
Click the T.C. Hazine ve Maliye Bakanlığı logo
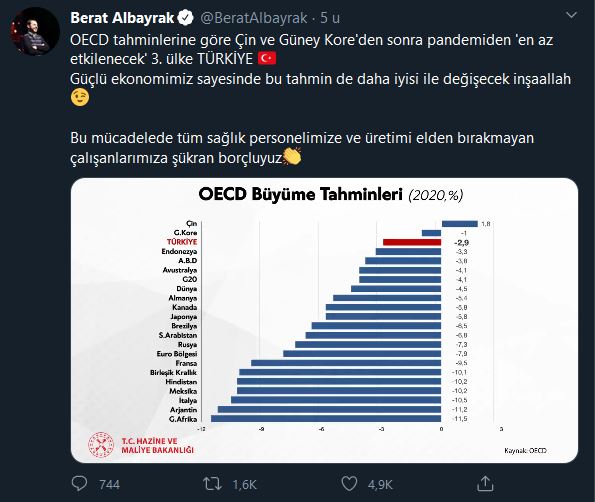[x=141, y=445]
